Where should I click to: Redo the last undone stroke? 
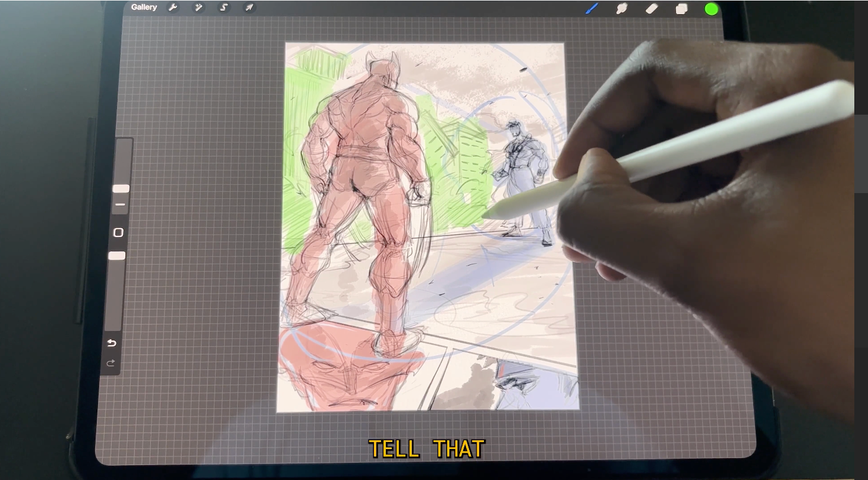click(x=111, y=363)
